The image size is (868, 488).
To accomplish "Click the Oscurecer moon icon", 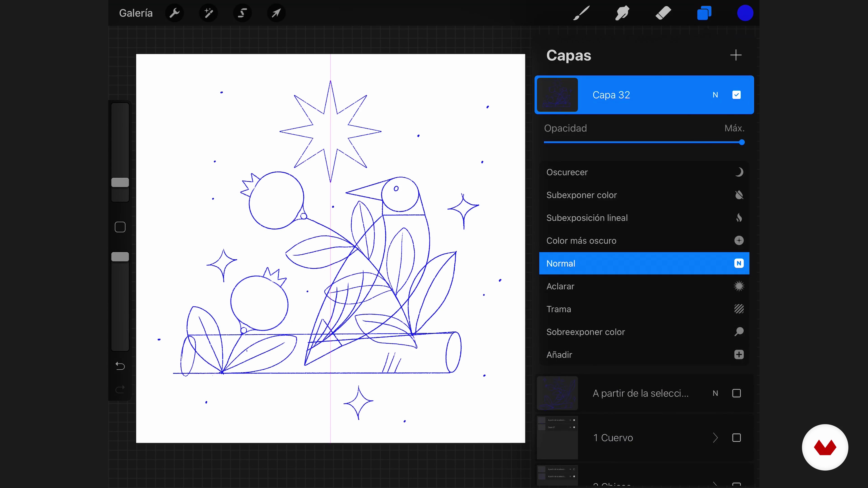I will [x=739, y=172].
